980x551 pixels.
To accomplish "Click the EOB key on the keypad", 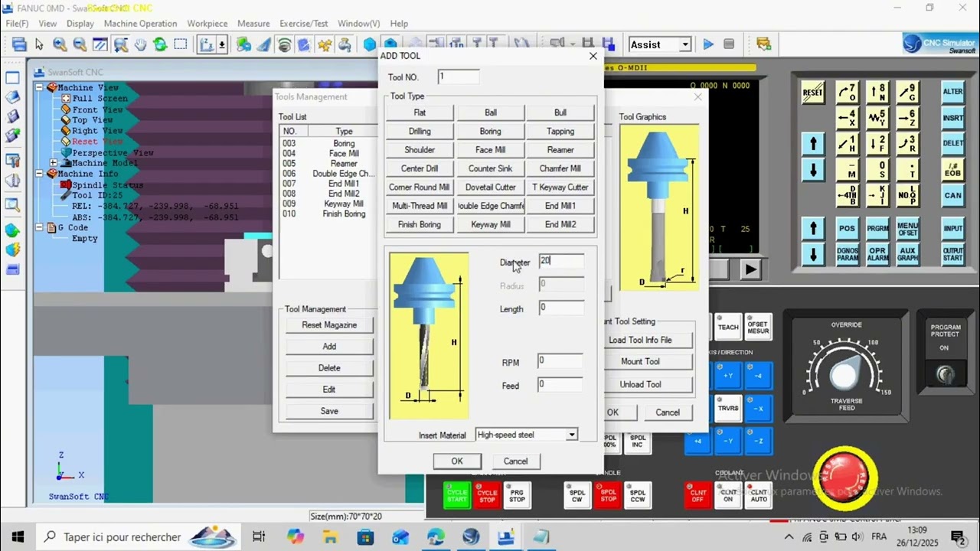I will [953, 169].
